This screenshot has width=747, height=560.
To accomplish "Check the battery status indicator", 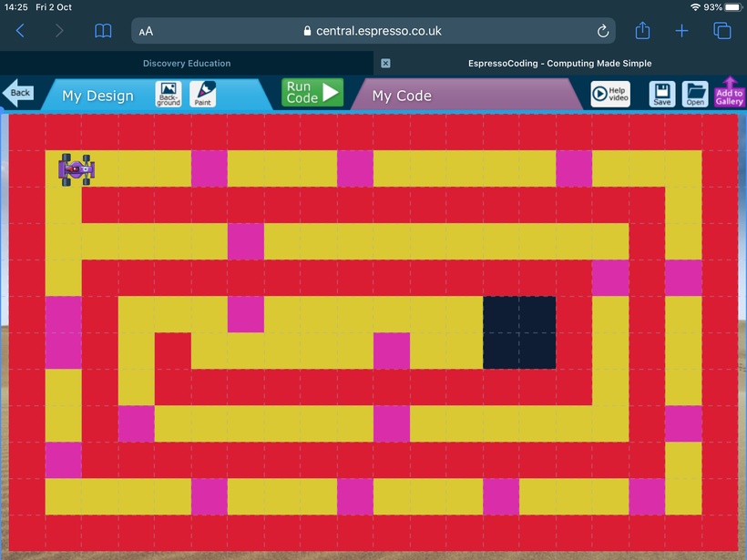I will tap(733, 7).
